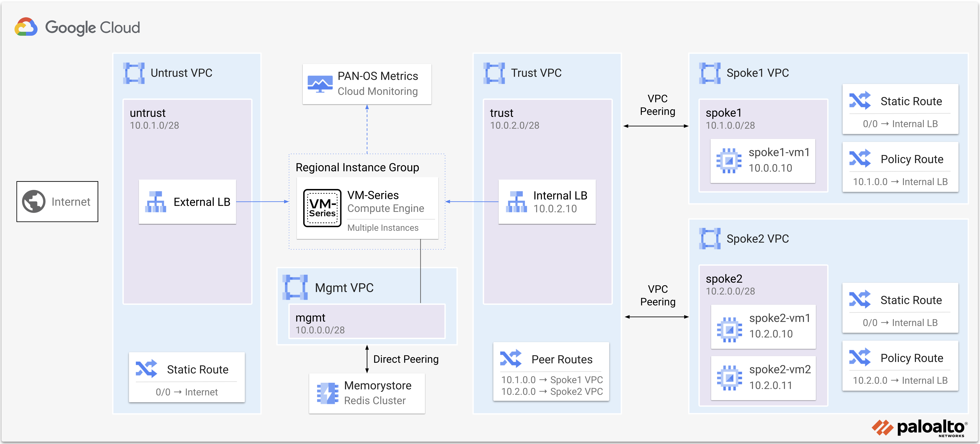
Task: Select the spoke2-vm2 compute instance icon
Action: [x=729, y=378]
